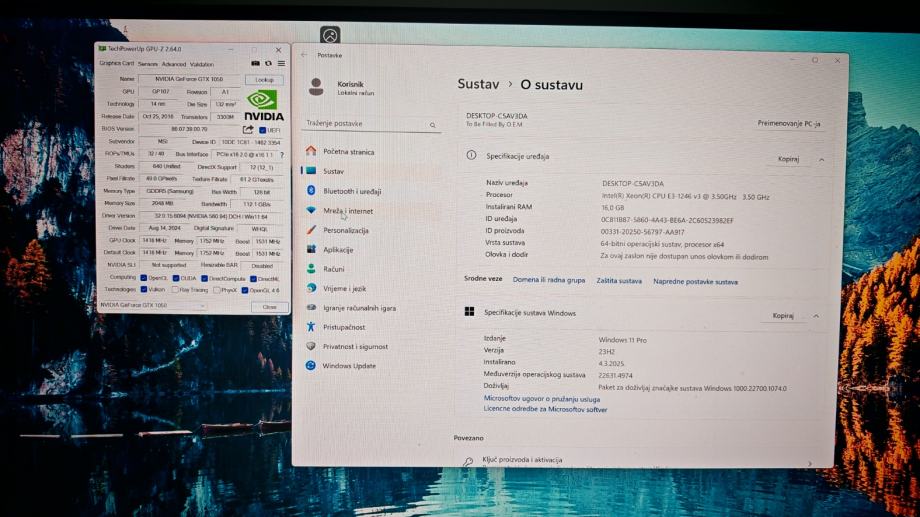Image resolution: width=920 pixels, height=517 pixels.
Task: Toggle the DirectCompute checkbox in GPU-Z
Action: point(204,279)
